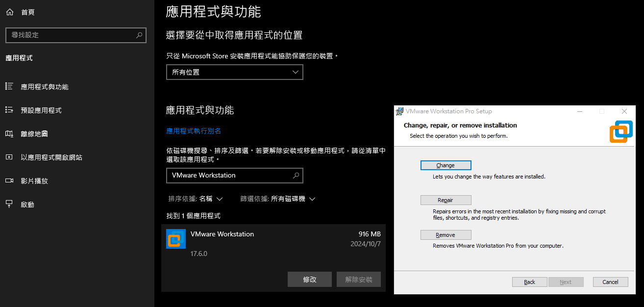
Task: Click the Repair button in VMware setup
Action: [x=446, y=200]
